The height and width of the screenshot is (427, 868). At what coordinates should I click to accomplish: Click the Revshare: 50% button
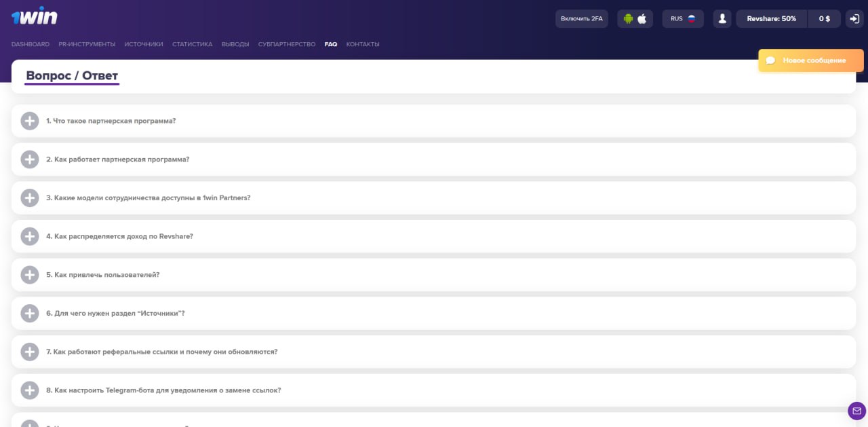tap(771, 19)
